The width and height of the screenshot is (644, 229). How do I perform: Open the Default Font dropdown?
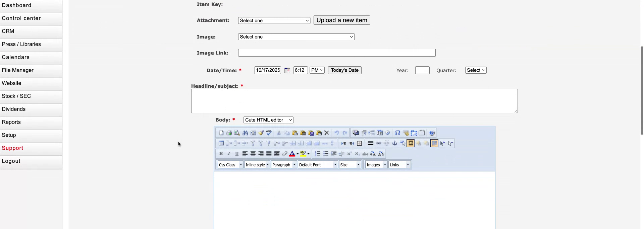[x=318, y=165]
